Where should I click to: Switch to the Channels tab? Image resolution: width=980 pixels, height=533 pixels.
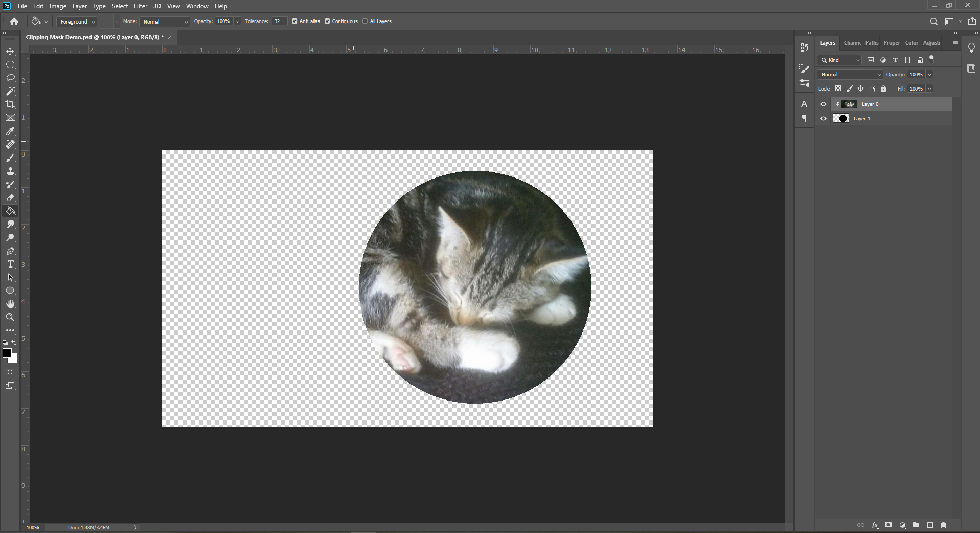pos(852,43)
